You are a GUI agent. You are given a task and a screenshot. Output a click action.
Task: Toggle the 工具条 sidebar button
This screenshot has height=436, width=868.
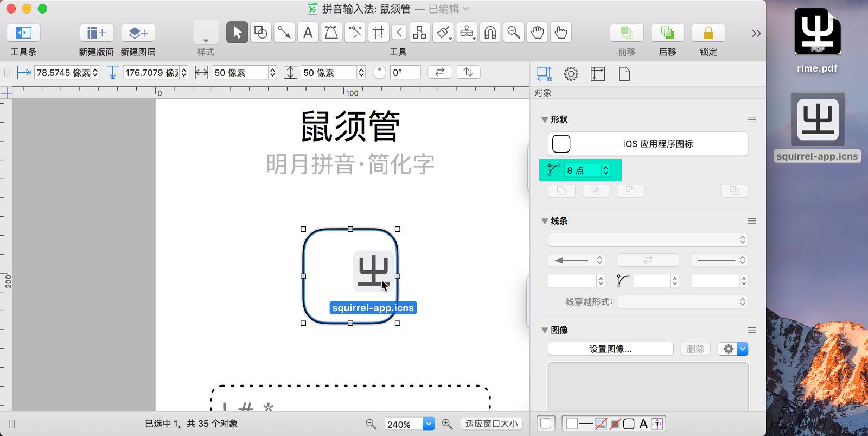[x=23, y=33]
